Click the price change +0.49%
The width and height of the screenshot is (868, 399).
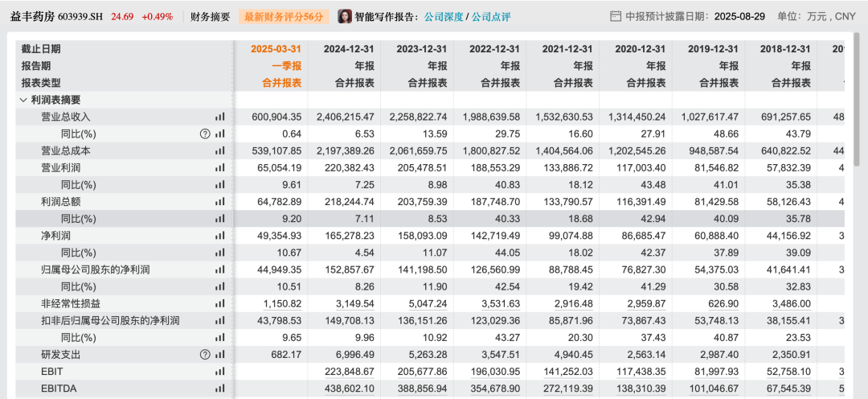[x=158, y=17]
